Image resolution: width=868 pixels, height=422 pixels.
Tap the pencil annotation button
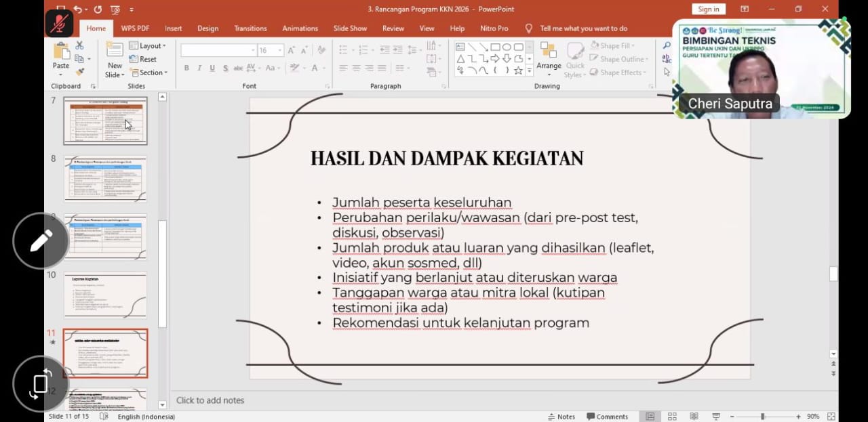tap(41, 240)
